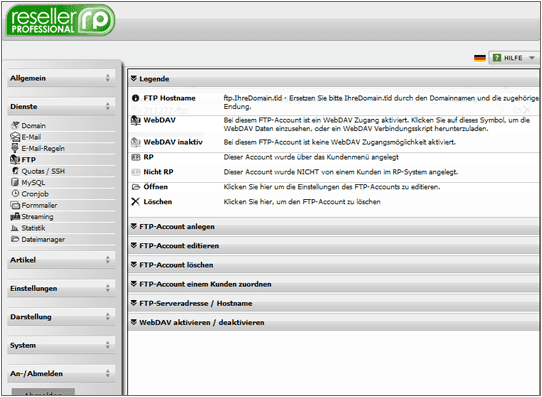Open the E-Mail-Regeln menu link
This screenshot has width=542, height=397.
(43, 148)
